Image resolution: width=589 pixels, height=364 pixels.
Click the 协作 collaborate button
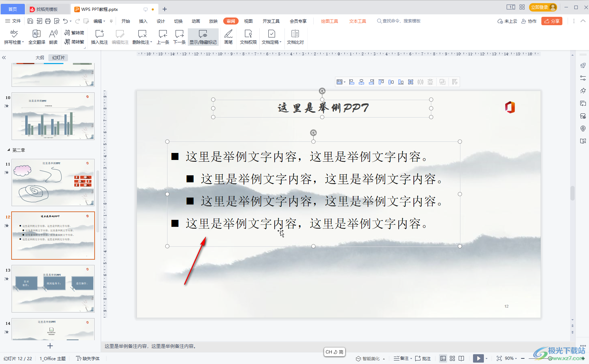coord(529,21)
